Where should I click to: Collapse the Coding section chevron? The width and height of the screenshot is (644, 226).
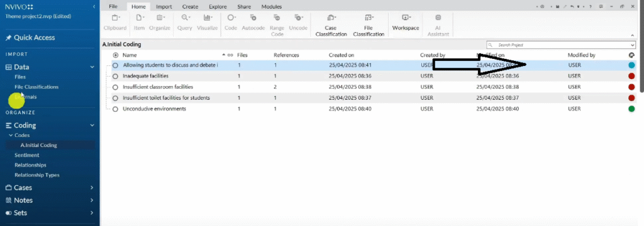92,126
